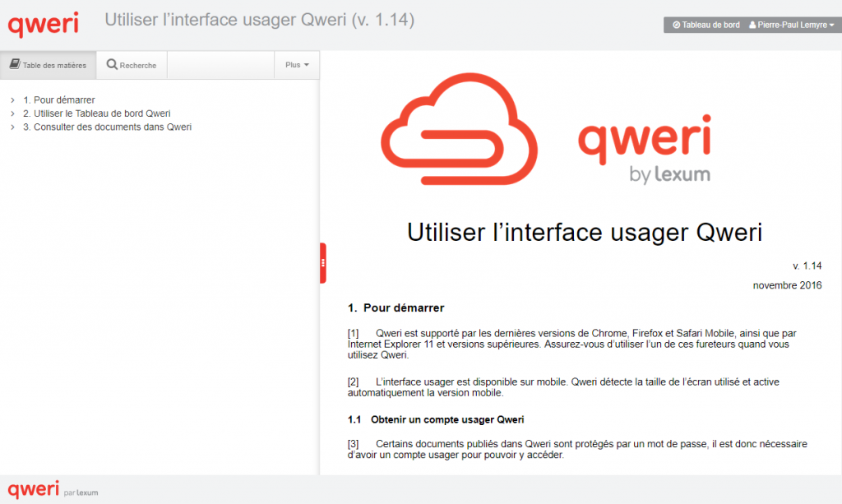The height and width of the screenshot is (504, 842).
Task: Click the red sidebar collapse handle
Action: 323,263
